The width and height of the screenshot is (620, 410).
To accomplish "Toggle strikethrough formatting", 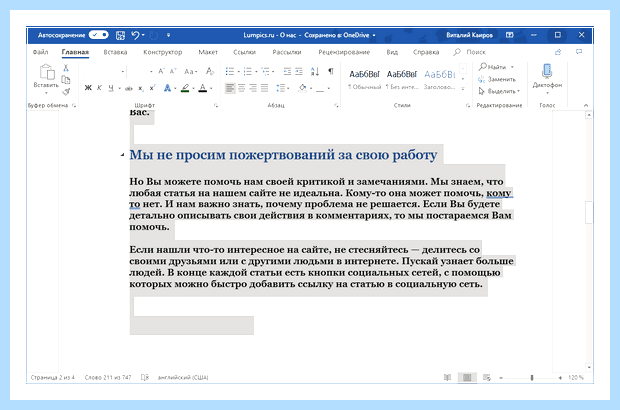I will click(x=129, y=88).
